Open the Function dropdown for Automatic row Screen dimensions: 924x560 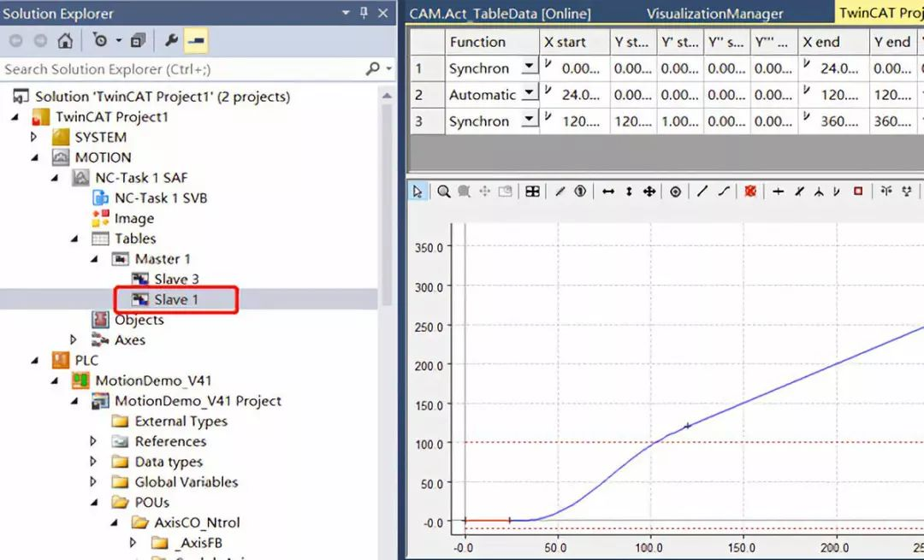point(530,93)
